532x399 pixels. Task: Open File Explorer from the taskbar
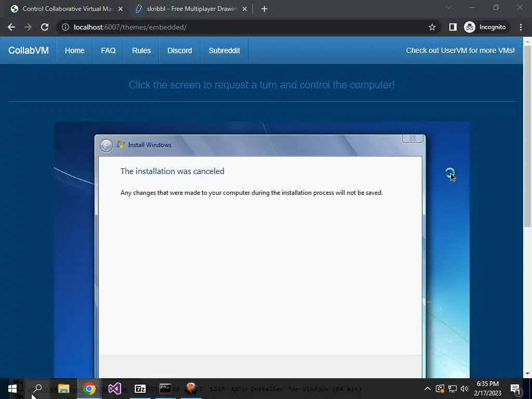[x=63, y=389]
